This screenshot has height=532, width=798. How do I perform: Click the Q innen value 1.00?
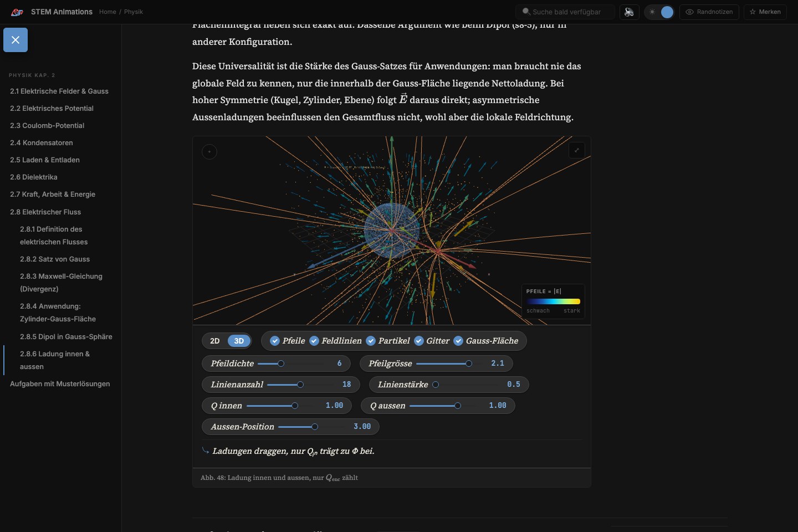335,406
